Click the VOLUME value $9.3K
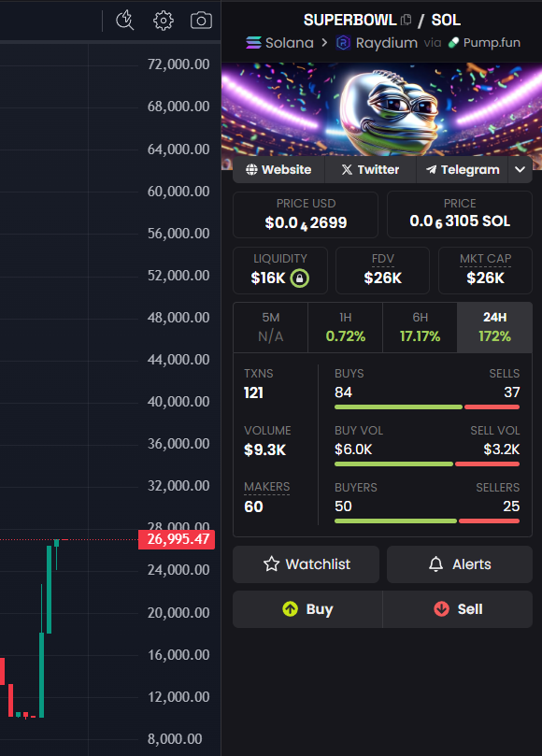Viewport: 542px width, 756px height. tap(264, 449)
